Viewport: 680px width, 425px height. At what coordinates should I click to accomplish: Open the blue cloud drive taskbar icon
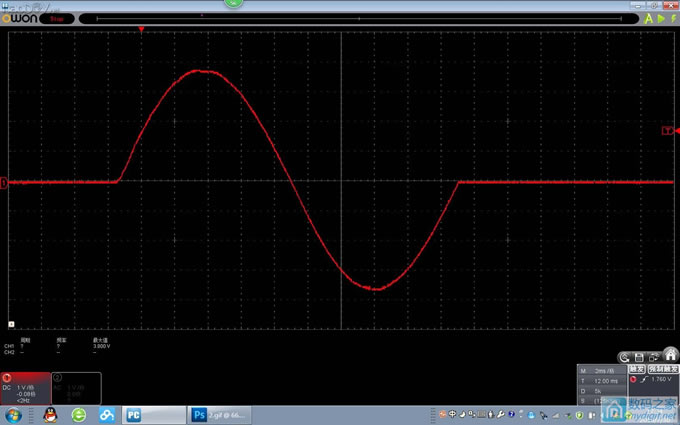106,414
